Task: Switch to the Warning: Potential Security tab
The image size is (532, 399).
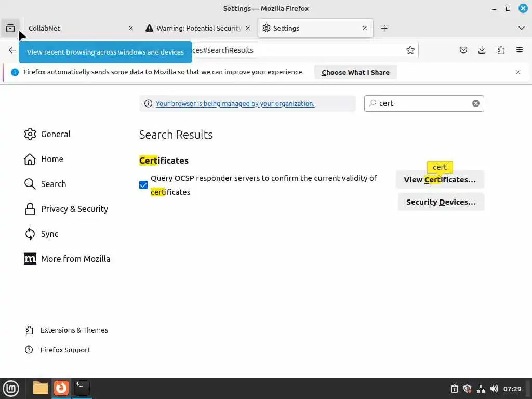Action: [x=198, y=28]
